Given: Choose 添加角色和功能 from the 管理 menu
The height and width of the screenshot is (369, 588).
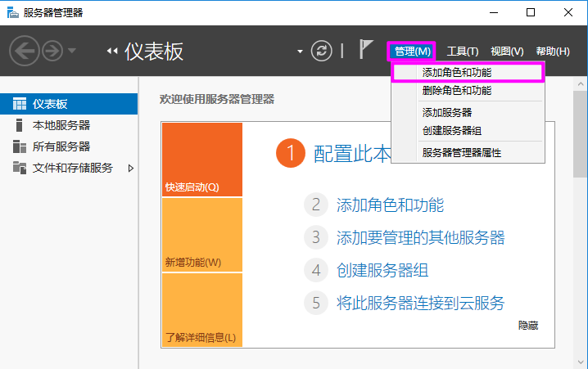Looking at the screenshot, I should click(456, 72).
